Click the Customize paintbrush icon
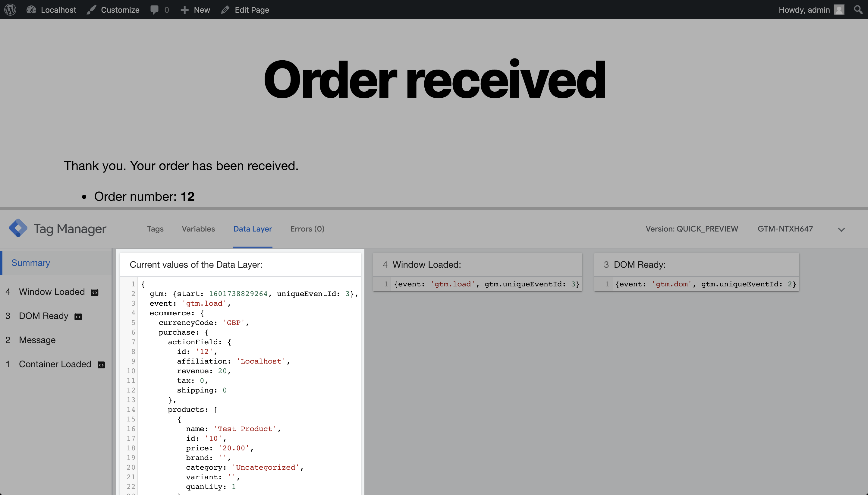 point(91,10)
